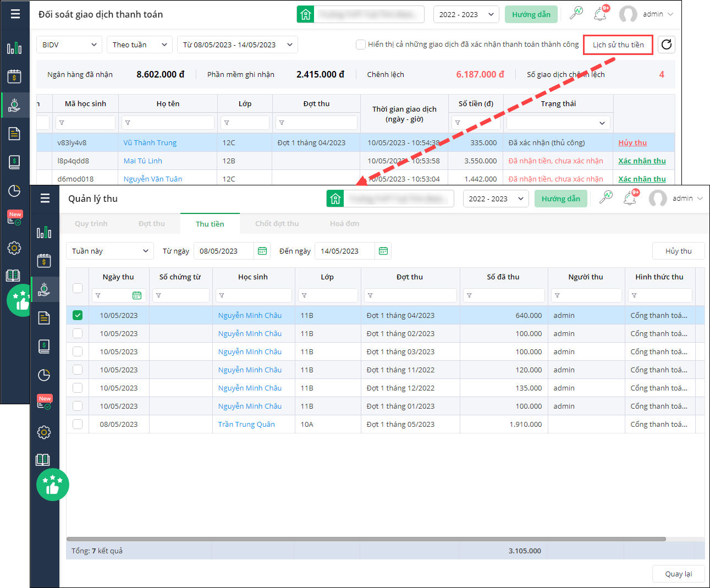Open guide book icon in Quản lý thu sidebar
Image resolution: width=710 pixels, height=588 pixels.
[43, 460]
